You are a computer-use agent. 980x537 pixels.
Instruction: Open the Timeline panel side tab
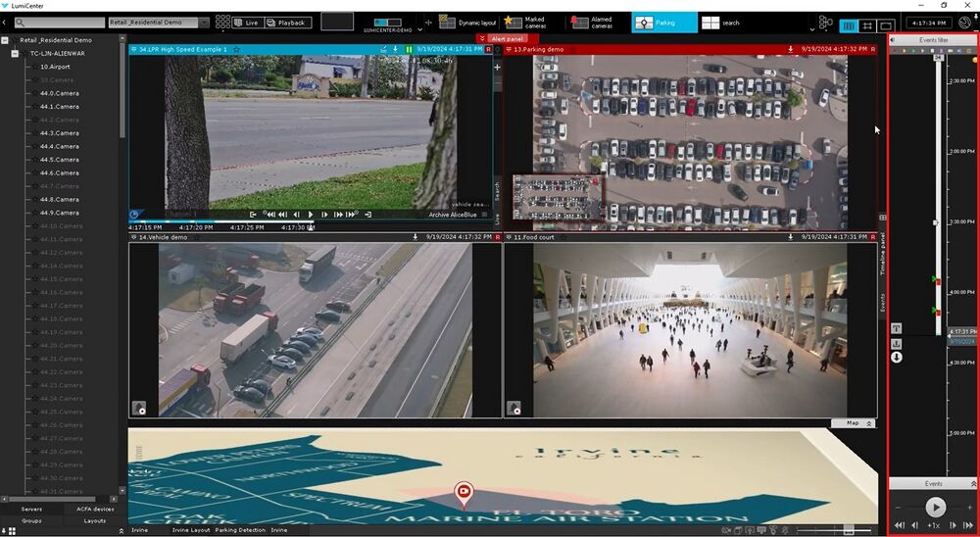coord(883,253)
